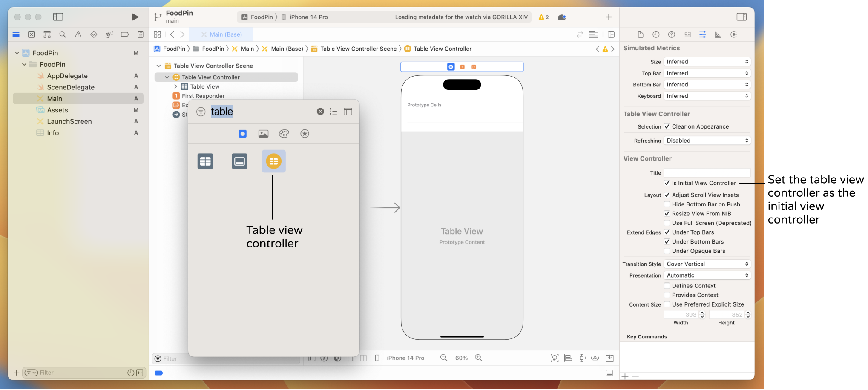Click the FoodPin scheme selector

pyautogui.click(x=257, y=17)
